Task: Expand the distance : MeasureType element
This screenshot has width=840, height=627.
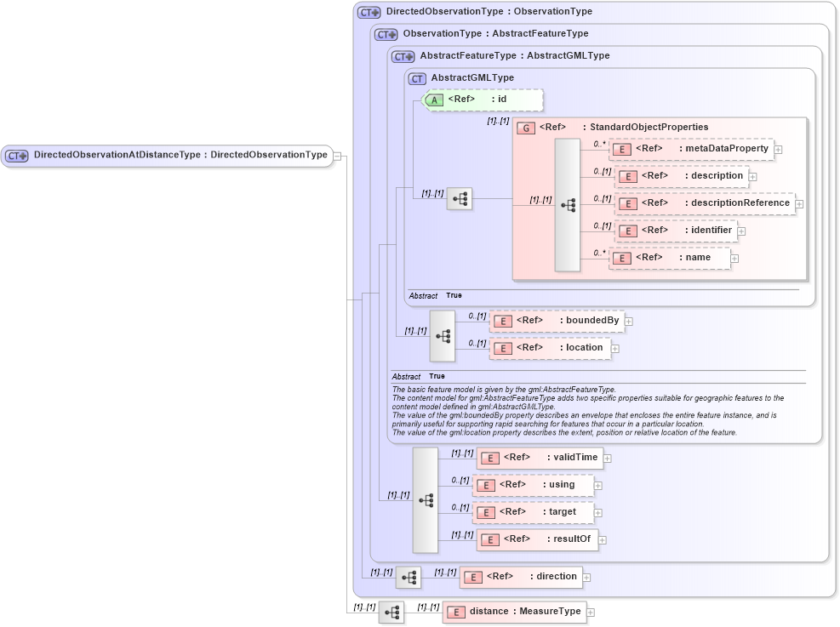Action: point(591,613)
